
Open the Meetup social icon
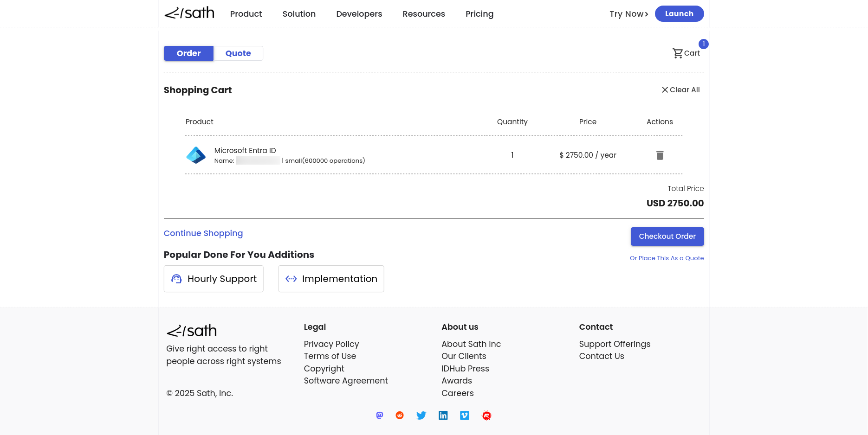click(486, 416)
